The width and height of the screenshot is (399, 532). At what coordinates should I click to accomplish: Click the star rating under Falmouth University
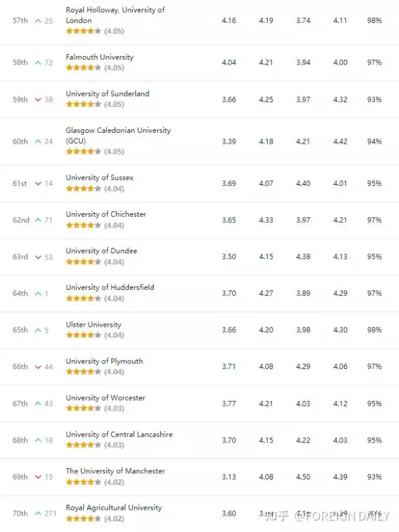(x=83, y=68)
